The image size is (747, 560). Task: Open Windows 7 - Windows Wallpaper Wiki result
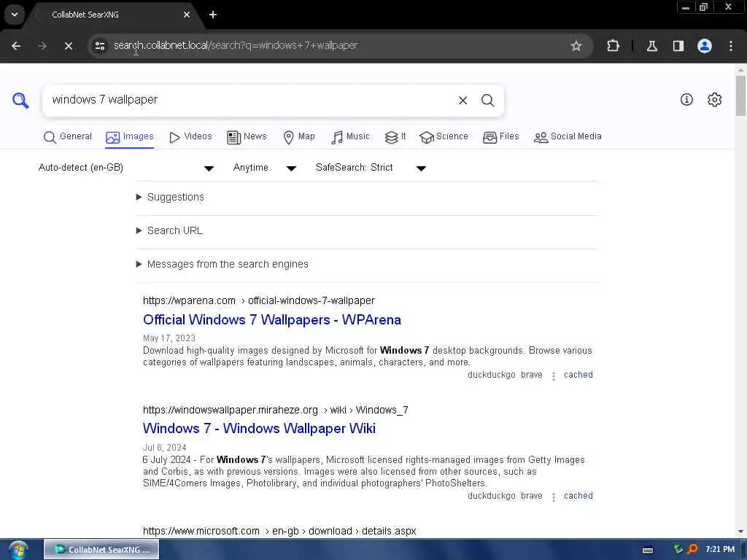pos(259,429)
